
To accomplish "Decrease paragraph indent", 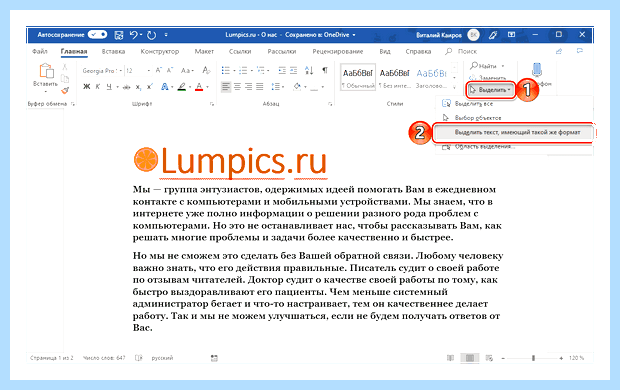I will click(x=282, y=70).
